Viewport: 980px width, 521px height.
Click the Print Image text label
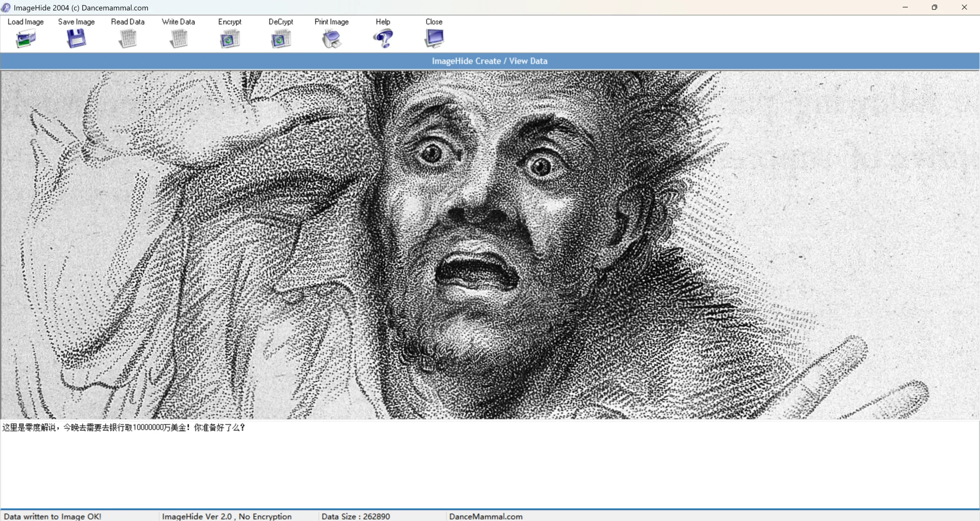pyautogui.click(x=332, y=22)
